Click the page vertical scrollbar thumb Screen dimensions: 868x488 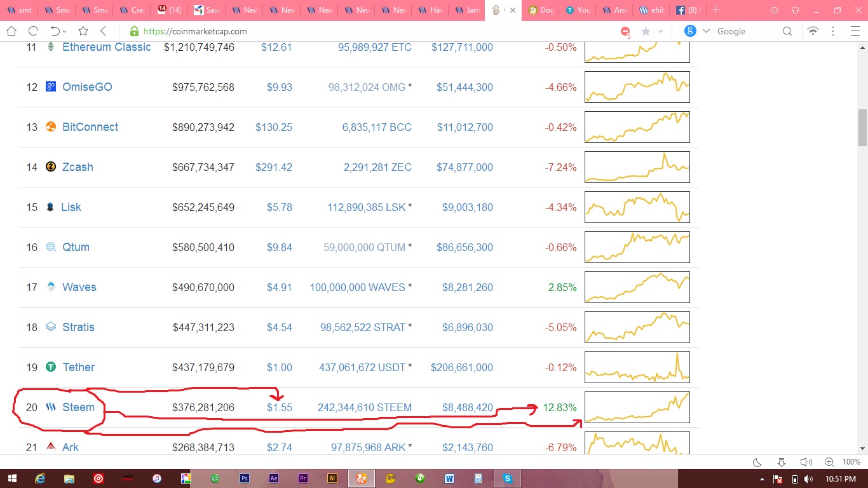point(862,127)
